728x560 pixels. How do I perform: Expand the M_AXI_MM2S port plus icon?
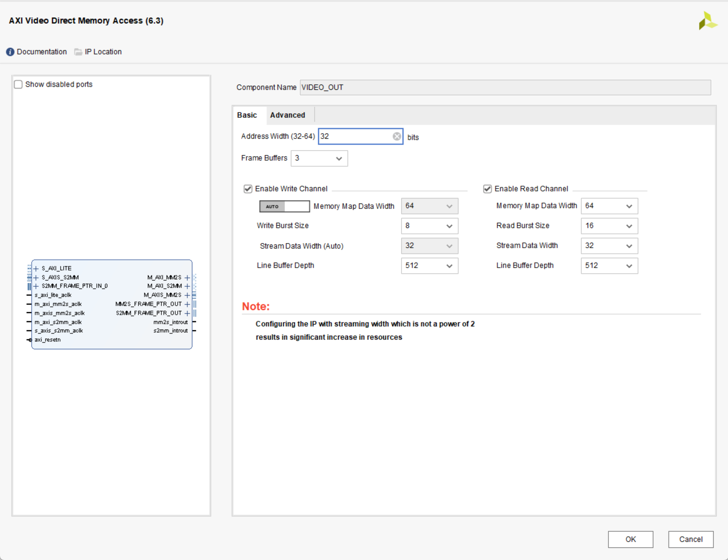coord(187,278)
